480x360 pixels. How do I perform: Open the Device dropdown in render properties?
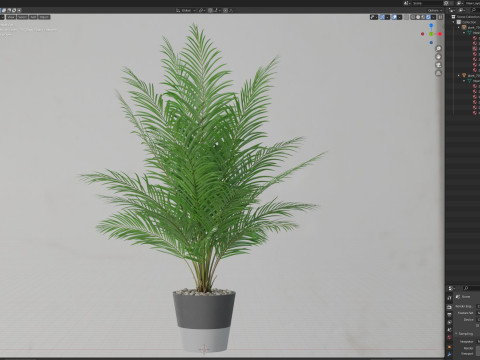478,320
